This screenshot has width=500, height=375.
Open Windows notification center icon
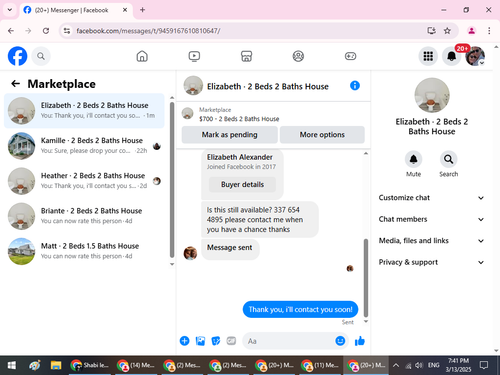[x=484, y=365]
